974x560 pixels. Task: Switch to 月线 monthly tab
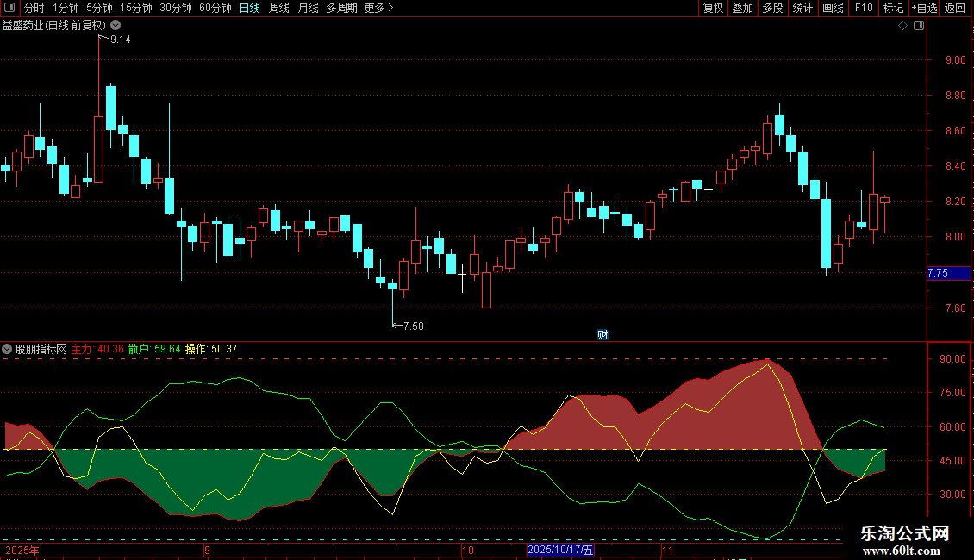pos(308,8)
